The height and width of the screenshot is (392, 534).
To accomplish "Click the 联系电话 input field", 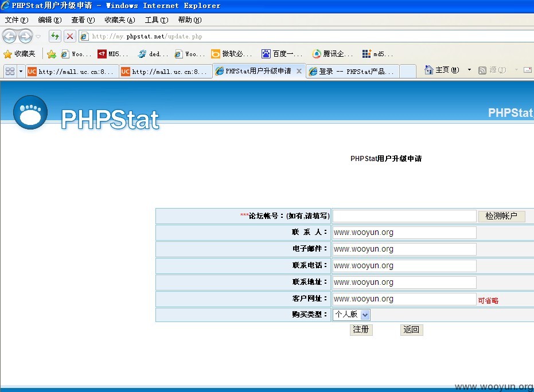I will 404,266.
